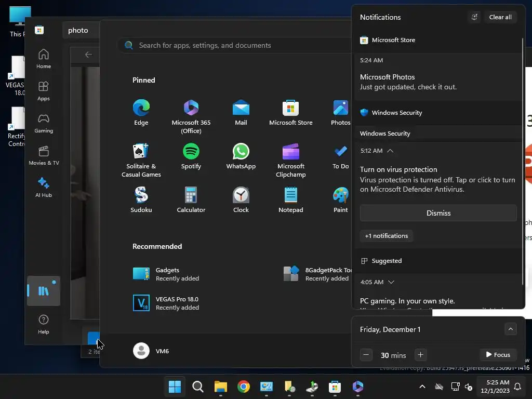The image size is (532, 399).
Task: Open the Photos pinned app
Action: point(341,113)
